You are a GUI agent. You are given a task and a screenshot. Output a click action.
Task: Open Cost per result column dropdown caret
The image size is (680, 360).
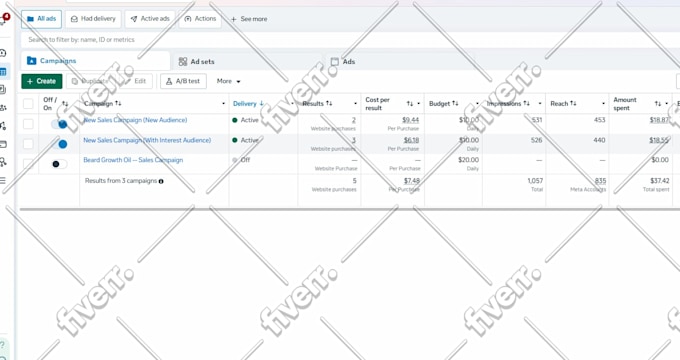(418, 104)
